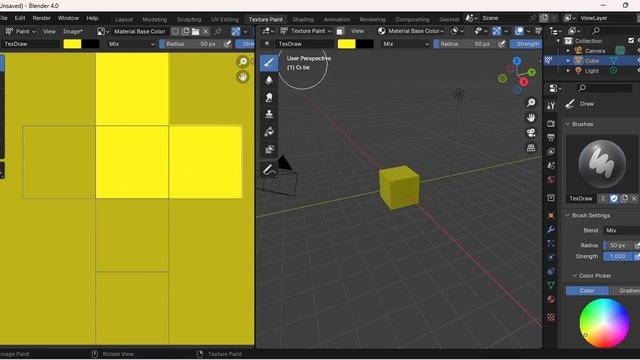This screenshot has width=640, height=360.
Task: Select the Fill bucket tool in viewport toolbar
Action: 269,131
